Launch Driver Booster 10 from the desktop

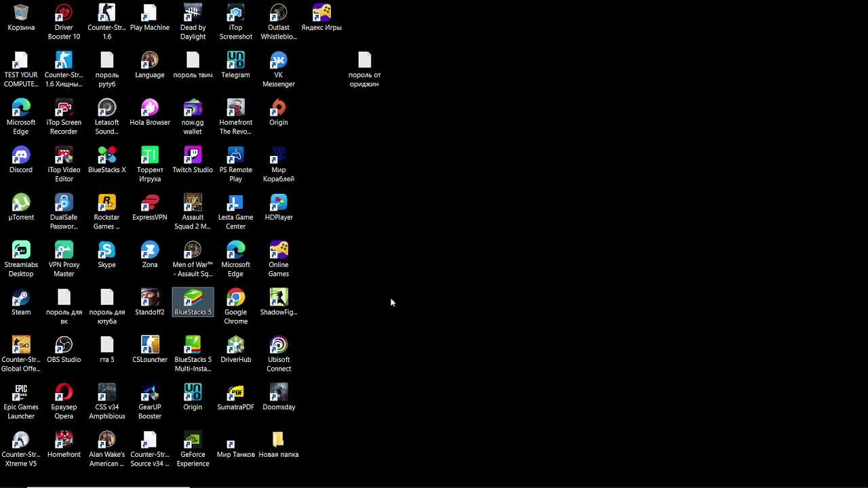point(64,22)
